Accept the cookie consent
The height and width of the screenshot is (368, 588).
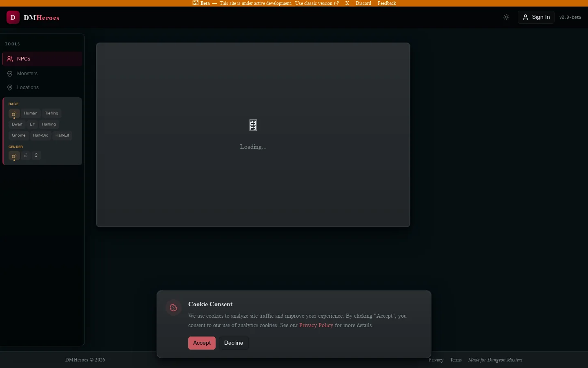pos(202,343)
